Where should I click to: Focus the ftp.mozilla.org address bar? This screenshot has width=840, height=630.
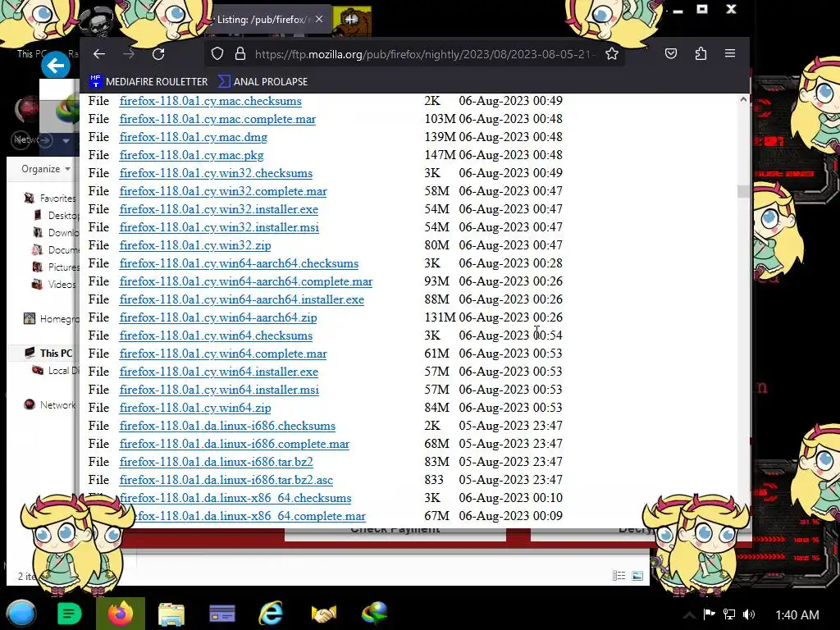[424, 54]
